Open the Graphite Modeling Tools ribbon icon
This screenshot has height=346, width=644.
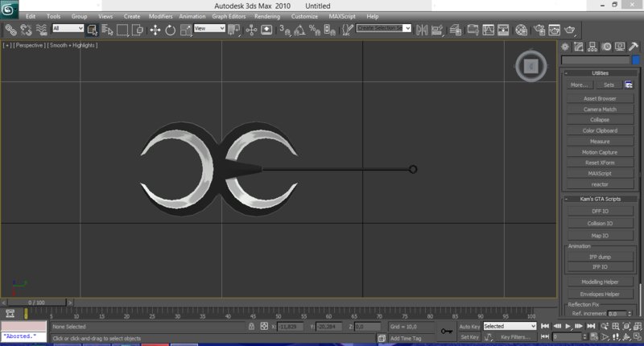pyautogui.click(x=473, y=30)
